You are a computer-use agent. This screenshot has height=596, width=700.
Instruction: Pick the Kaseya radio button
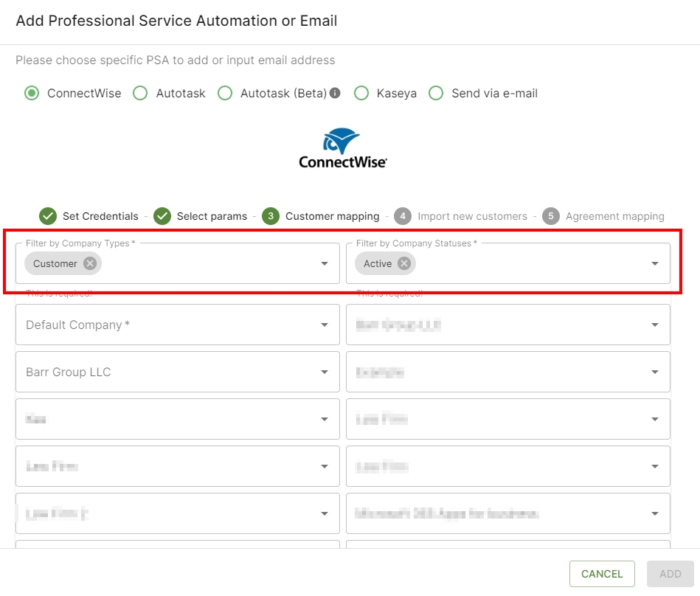(x=361, y=93)
